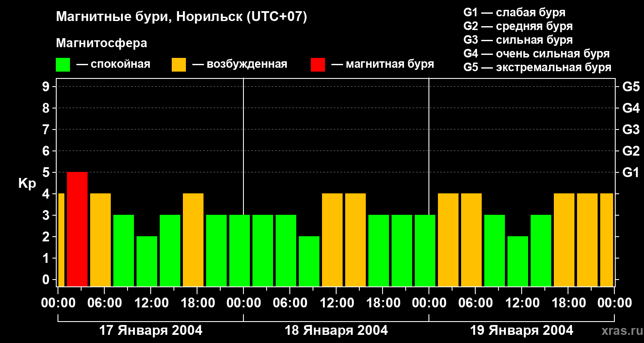The image size is (644, 343).
Task: Click 'G5 — экстремальная буря' legend line
Action: [x=538, y=67]
